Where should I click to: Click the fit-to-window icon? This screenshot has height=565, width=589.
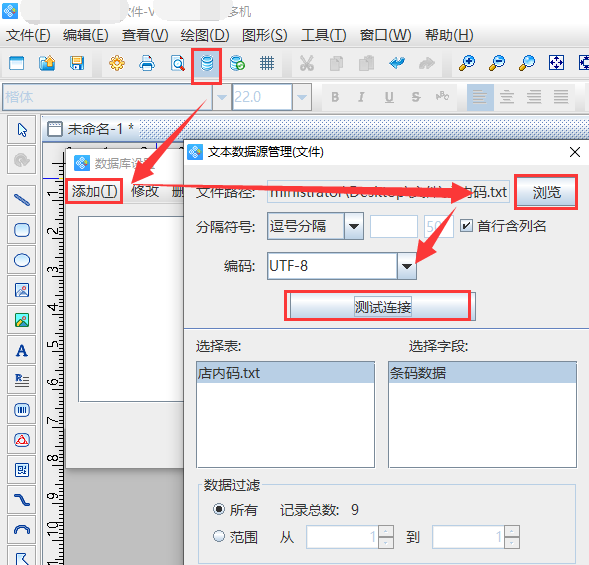tap(556, 63)
